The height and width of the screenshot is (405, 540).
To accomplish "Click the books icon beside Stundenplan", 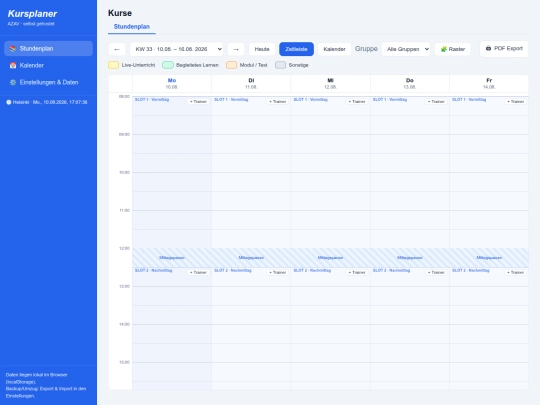I will [x=13, y=49].
